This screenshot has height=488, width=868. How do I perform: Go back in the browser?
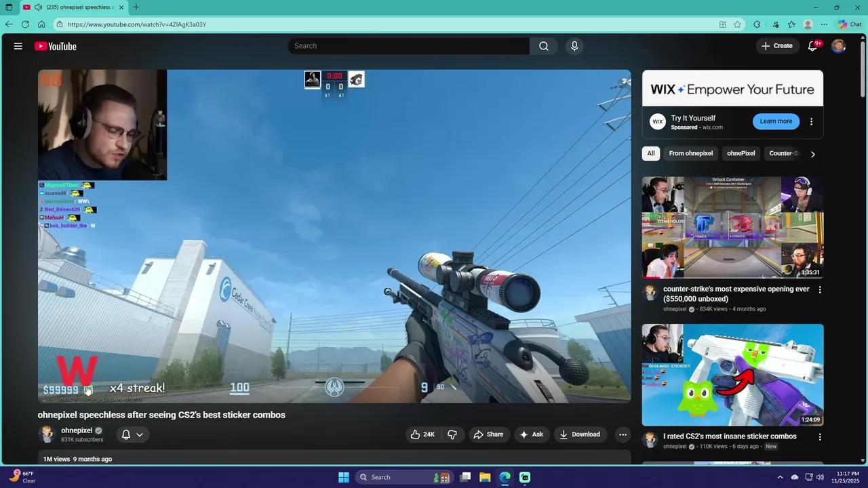tap(9, 24)
